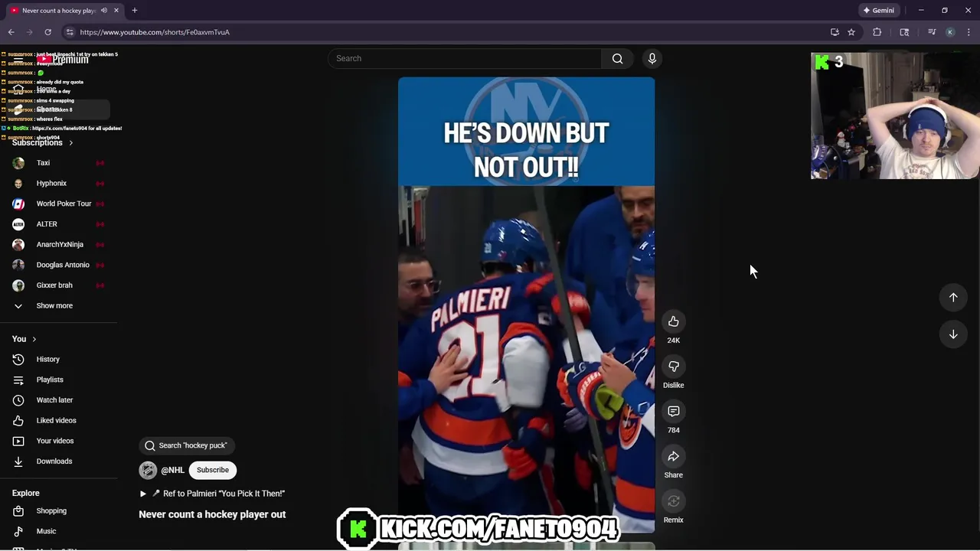
Task: Click the Remix button
Action: (674, 501)
